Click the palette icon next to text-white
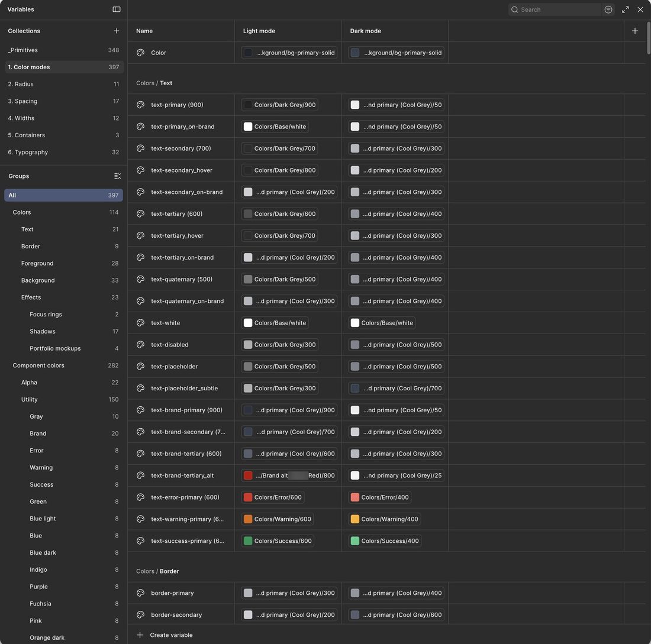Image resolution: width=651 pixels, height=644 pixels. pyautogui.click(x=140, y=322)
